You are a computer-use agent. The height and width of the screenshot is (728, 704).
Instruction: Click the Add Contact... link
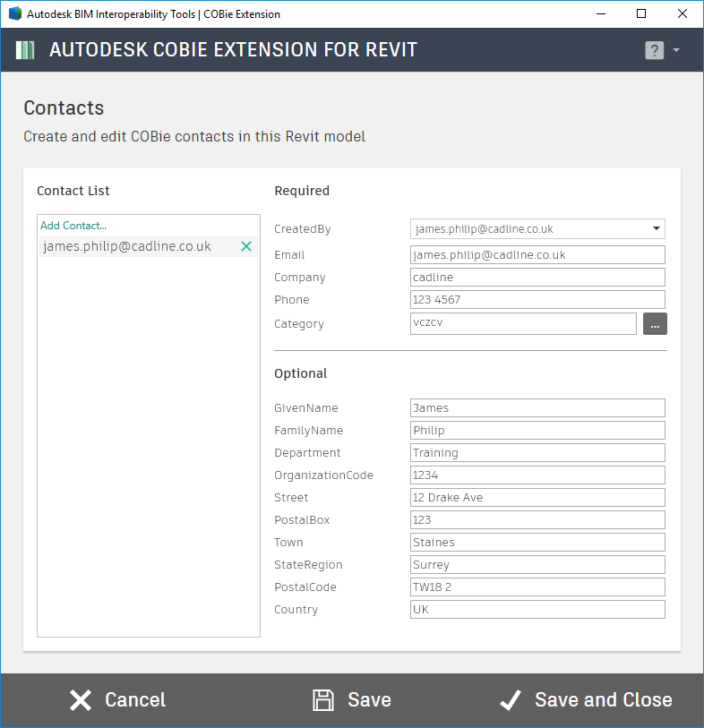(73, 226)
